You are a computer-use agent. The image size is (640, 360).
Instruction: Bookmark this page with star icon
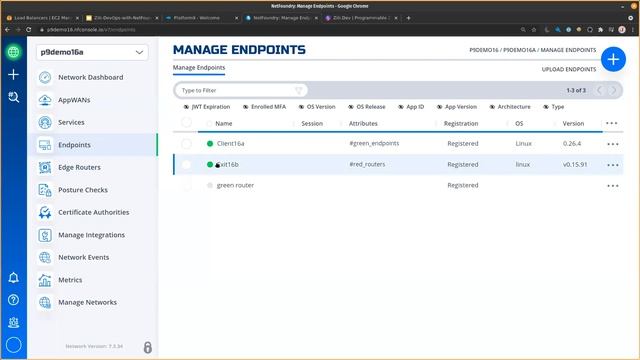click(533, 29)
